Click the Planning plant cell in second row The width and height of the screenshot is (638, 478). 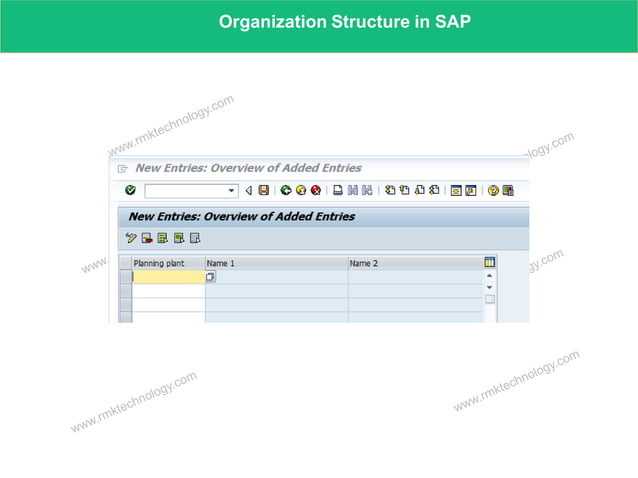pos(168,290)
